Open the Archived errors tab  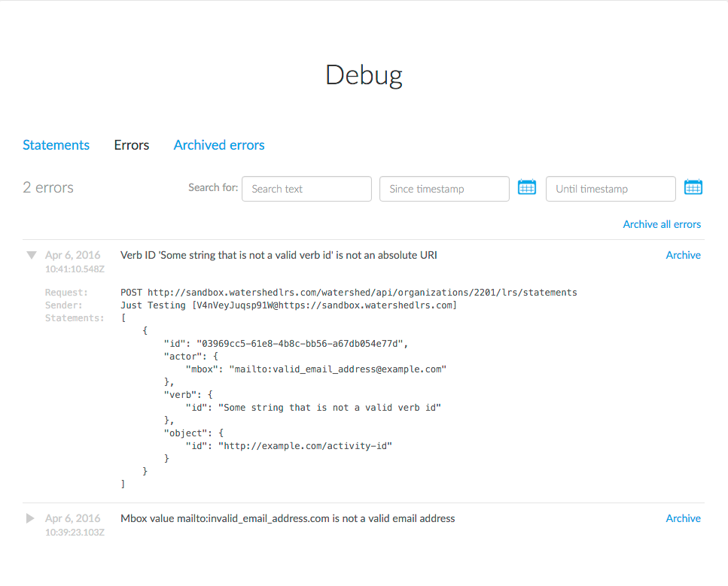pos(219,145)
